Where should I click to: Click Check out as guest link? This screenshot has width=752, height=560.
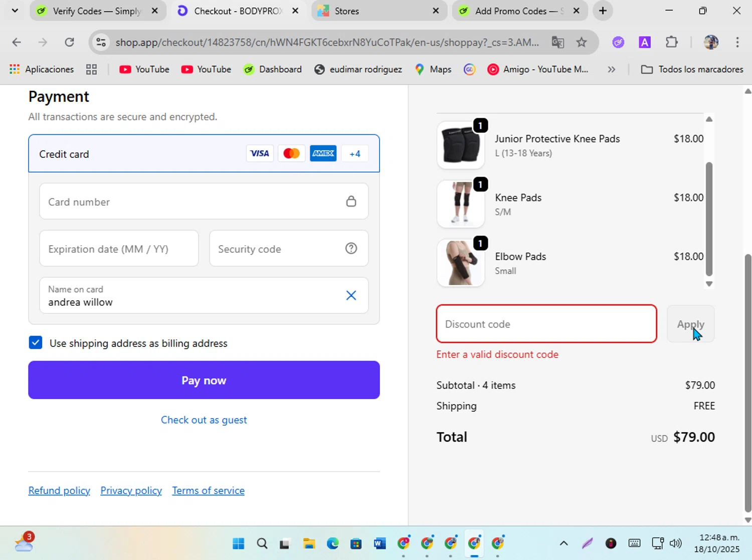point(204,420)
